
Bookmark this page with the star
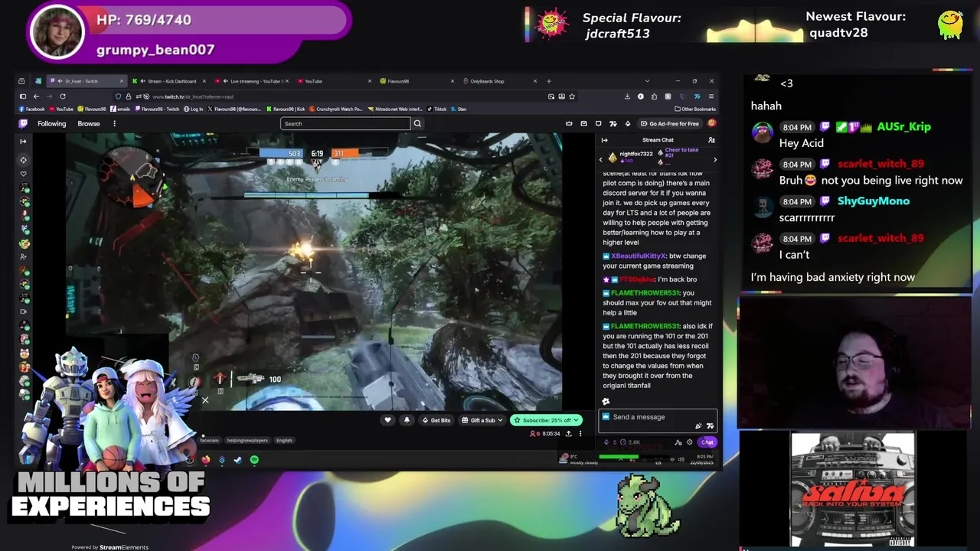pos(572,96)
